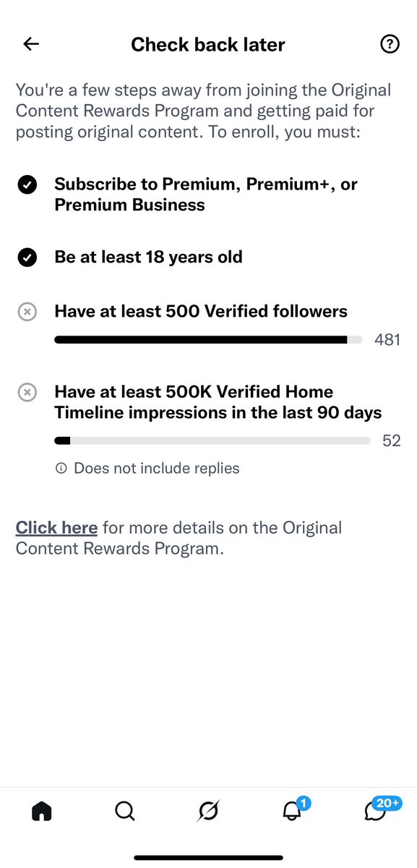The image size is (417, 868).
Task: Open the Search magnifier icon
Action: [125, 812]
